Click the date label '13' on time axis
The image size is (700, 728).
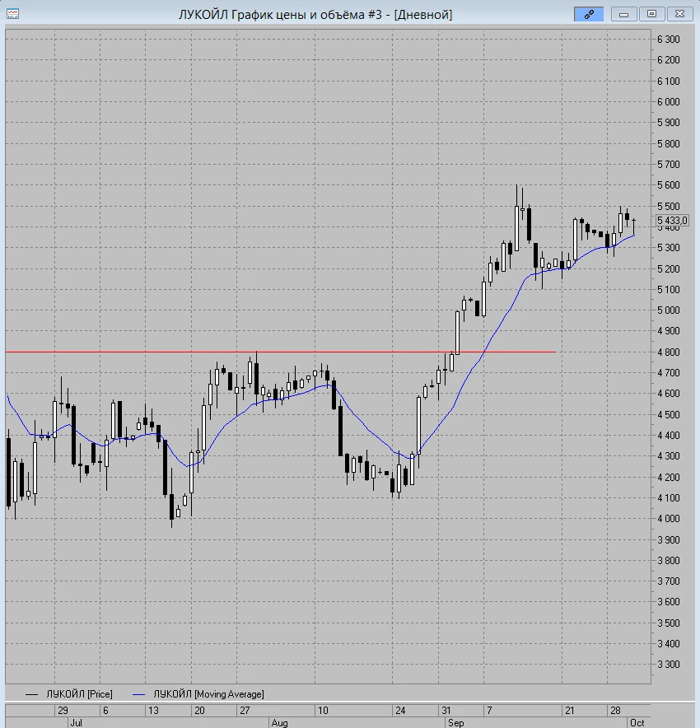pyautogui.click(x=153, y=711)
